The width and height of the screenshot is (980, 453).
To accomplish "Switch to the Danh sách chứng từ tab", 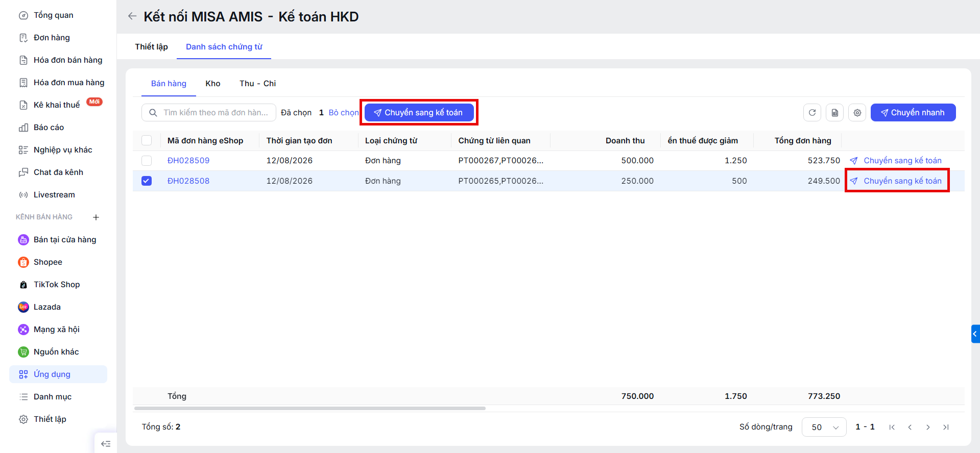I will click(x=224, y=47).
